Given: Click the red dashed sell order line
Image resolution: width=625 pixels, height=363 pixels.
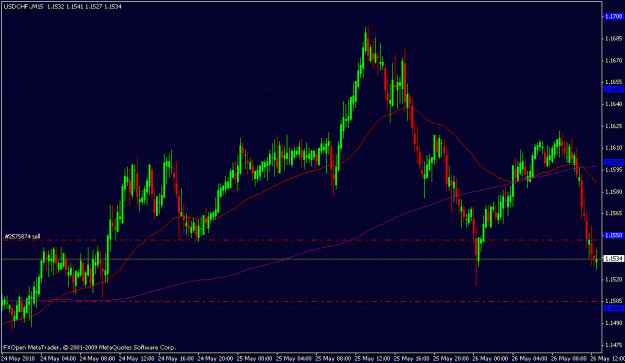Looking at the screenshot, I should coord(301,240).
